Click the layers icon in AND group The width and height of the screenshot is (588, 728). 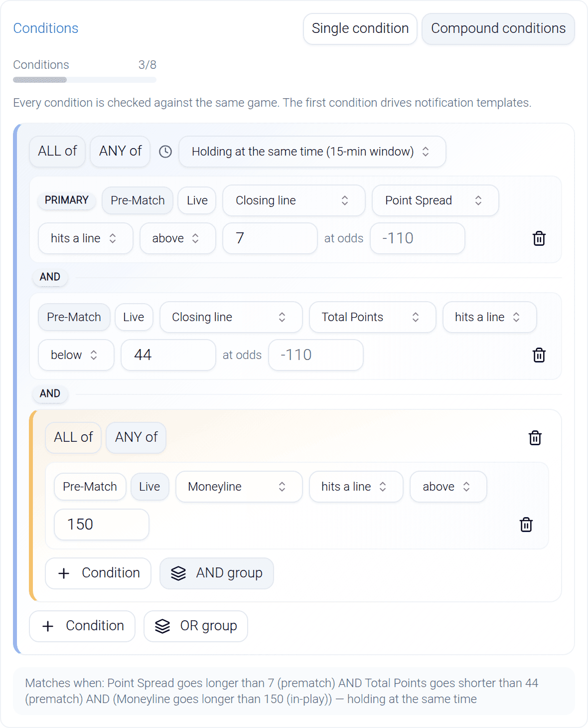pyautogui.click(x=178, y=573)
